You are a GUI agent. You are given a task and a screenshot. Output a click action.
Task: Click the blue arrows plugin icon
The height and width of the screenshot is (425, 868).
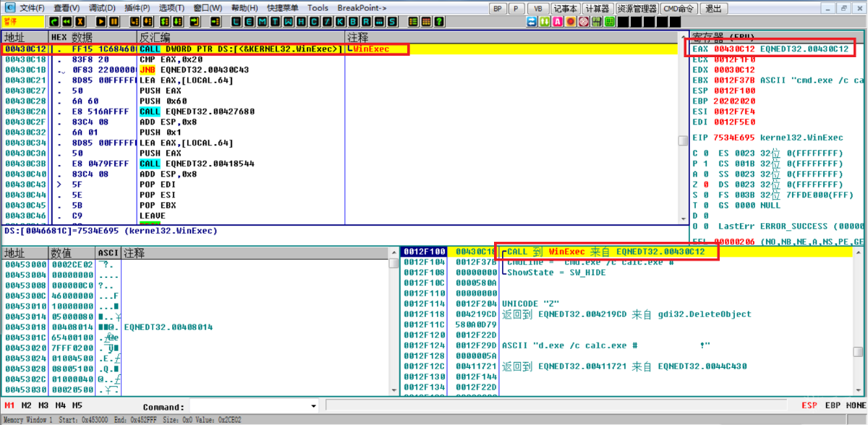point(532,22)
